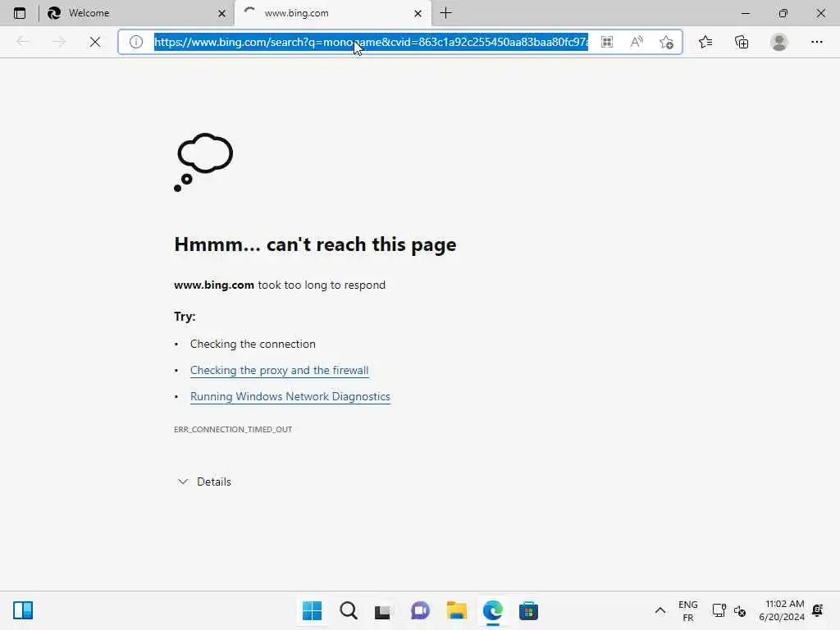Stop loading the page
Image resolution: width=840 pixels, height=630 pixels.
coord(95,42)
